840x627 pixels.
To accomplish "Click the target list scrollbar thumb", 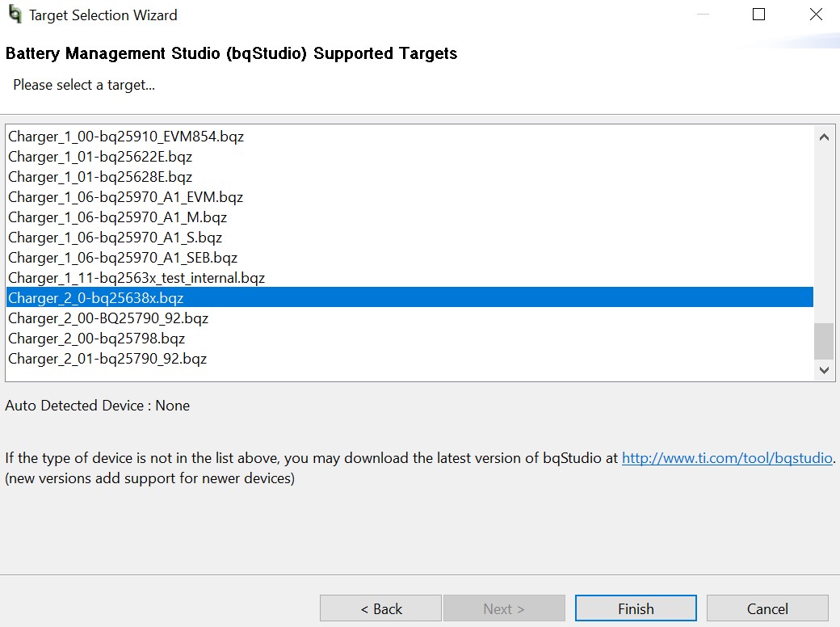I will (x=824, y=341).
